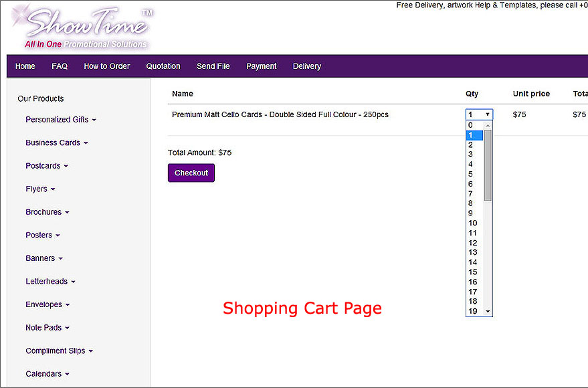
Task: Expand the Compliment Slips category
Action: 60,351
